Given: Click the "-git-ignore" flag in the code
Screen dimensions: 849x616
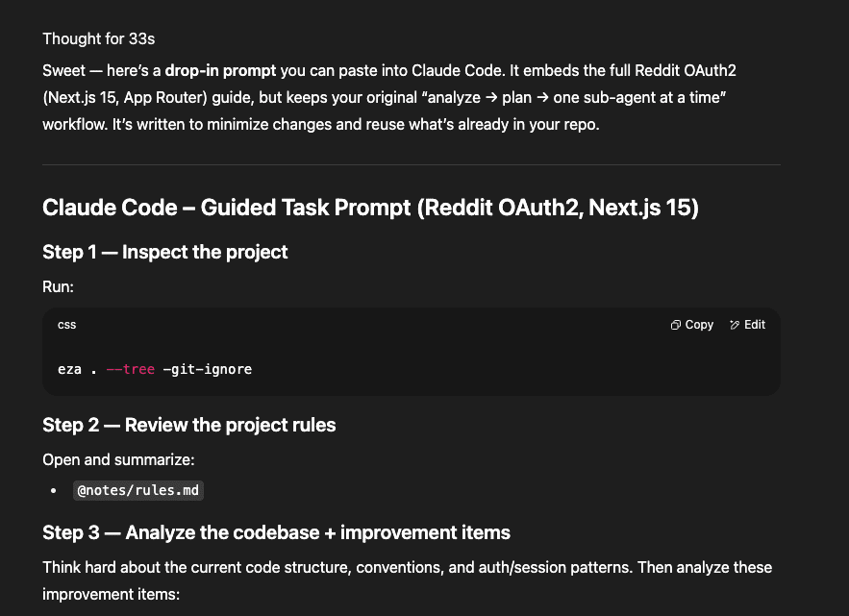Looking at the screenshot, I should (208, 369).
